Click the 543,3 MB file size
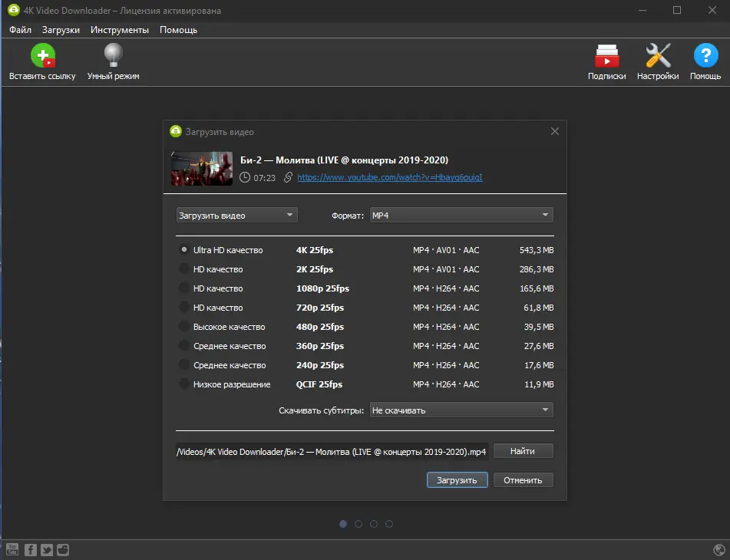730x560 pixels. pos(537,250)
